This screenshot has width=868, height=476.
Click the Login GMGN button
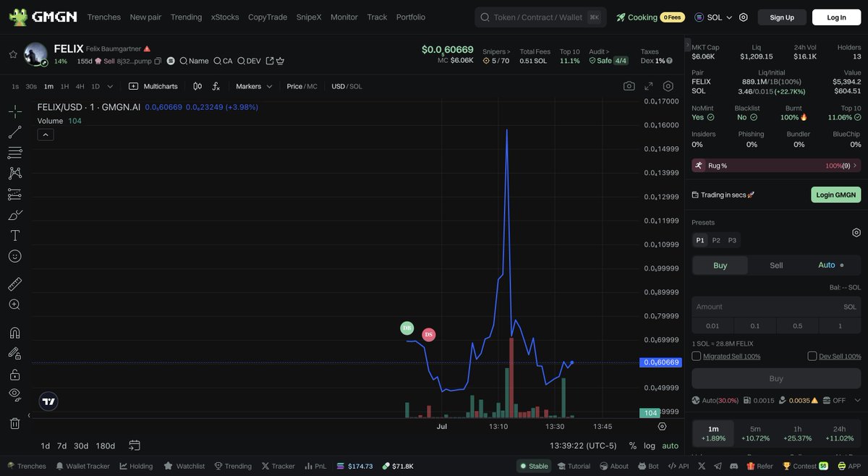pos(835,195)
